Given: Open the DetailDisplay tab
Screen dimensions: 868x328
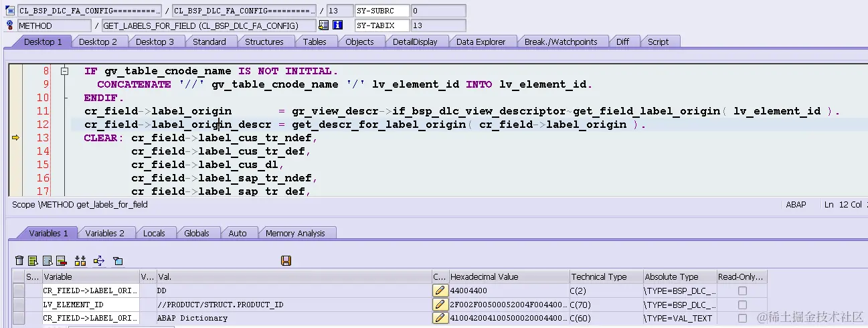Looking at the screenshot, I should tap(415, 42).
